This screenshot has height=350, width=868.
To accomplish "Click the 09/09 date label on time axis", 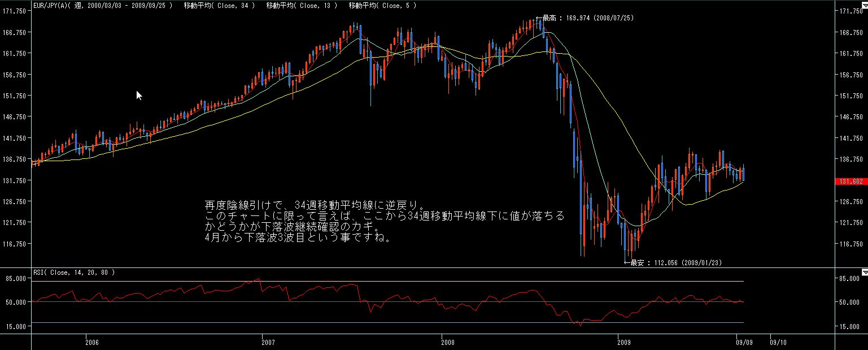I will point(744,342).
